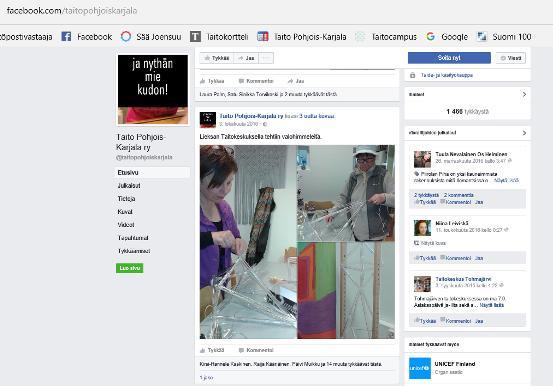
Task: Open the Videot page tab
Action: point(126,225)
